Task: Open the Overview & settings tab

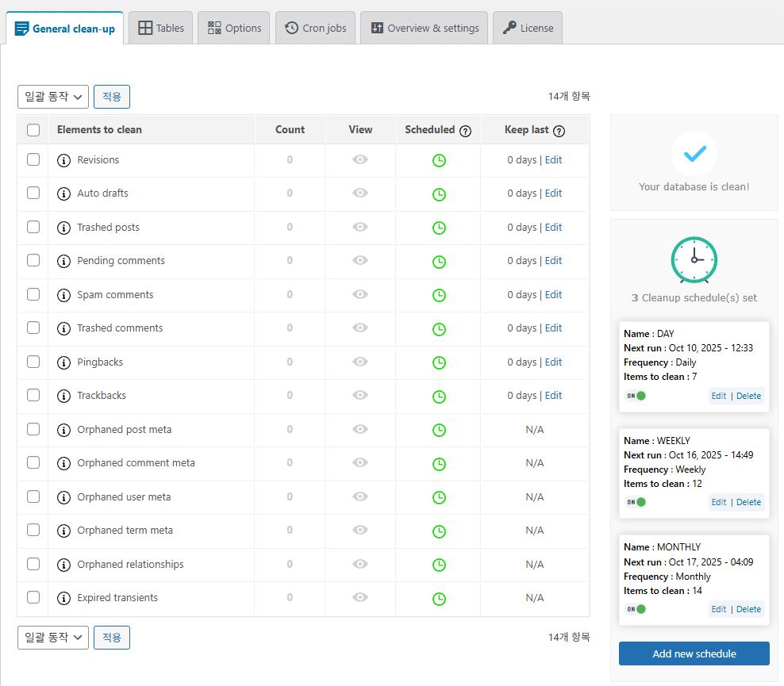Action: pyautogui.click(x=424, y=28)
